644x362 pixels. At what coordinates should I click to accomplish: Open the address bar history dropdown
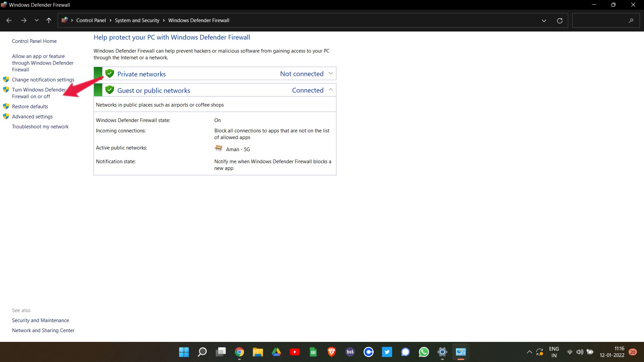544,20
